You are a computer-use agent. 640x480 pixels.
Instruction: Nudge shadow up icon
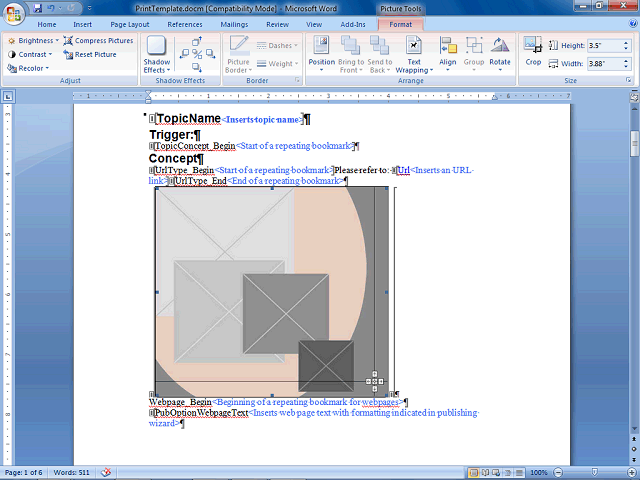(197, 41)
